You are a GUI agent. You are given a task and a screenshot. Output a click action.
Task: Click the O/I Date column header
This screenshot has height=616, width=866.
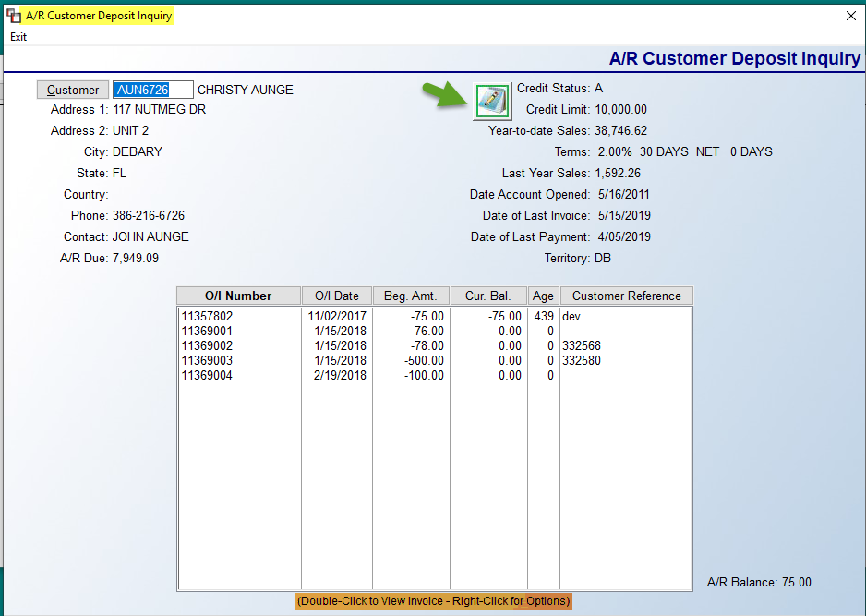click(337, 296)
